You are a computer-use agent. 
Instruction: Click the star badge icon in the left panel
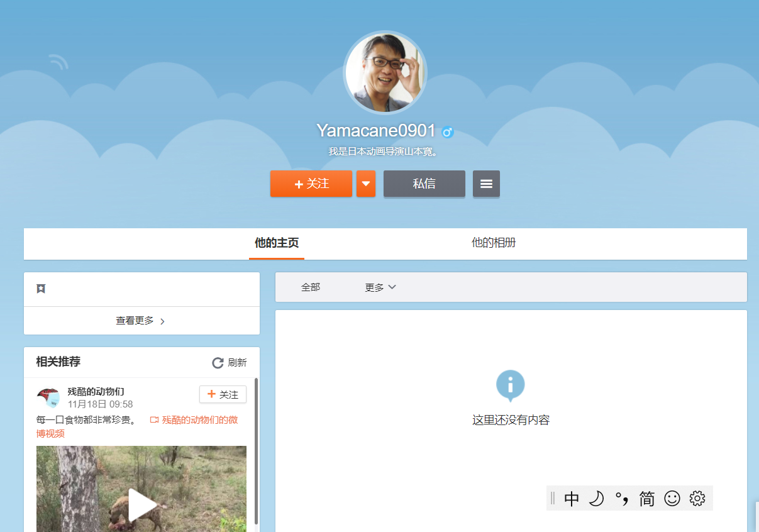[41, 289]
